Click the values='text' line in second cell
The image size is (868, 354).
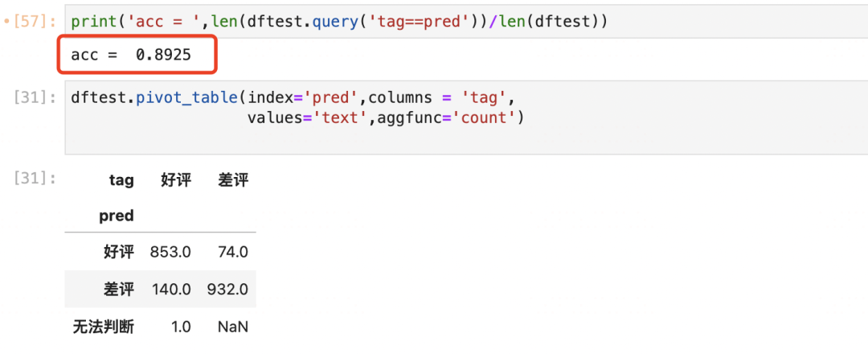click(386, 117)
